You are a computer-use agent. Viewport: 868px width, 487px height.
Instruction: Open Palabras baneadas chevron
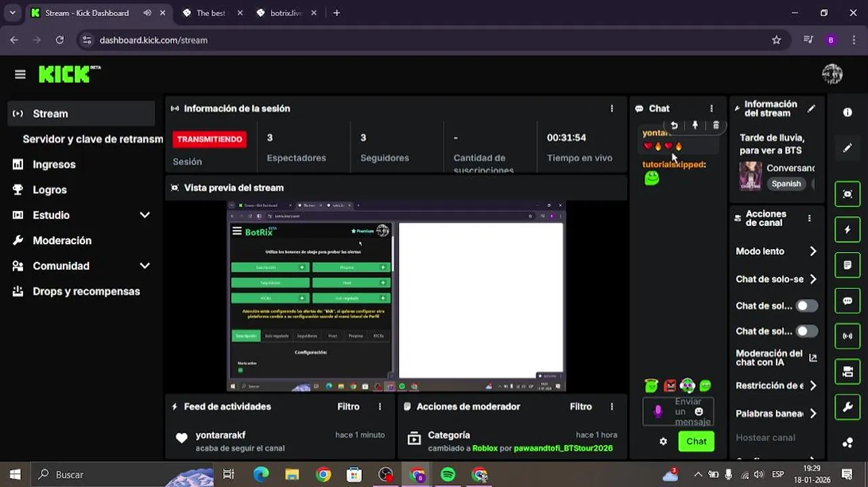click(813, 413)
